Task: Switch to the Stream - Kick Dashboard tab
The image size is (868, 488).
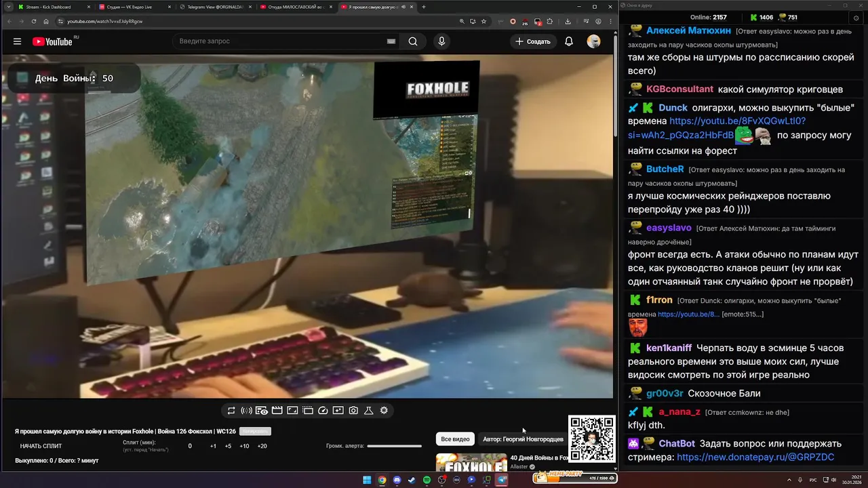Action: 53,7
